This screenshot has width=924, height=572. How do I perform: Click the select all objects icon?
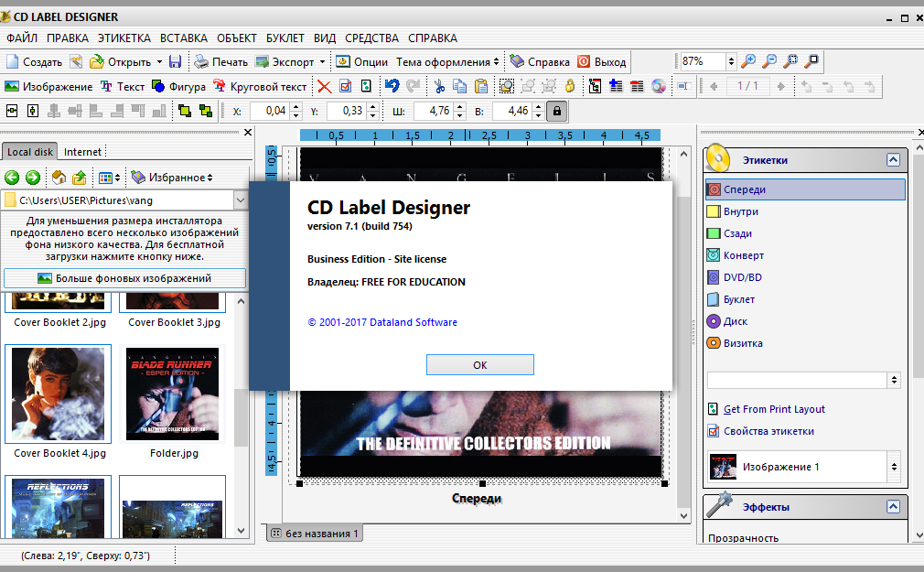coord(506,87)
